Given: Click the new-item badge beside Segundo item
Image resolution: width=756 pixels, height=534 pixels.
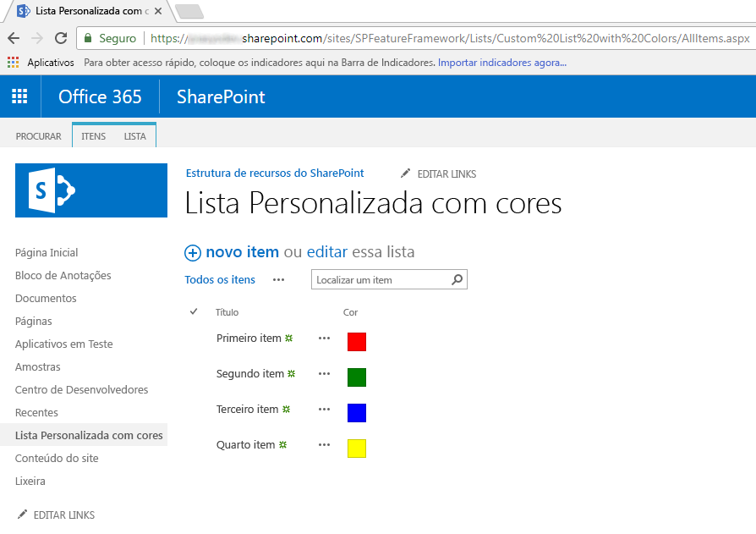Looking at the screenshot, I should coord(291,374).
